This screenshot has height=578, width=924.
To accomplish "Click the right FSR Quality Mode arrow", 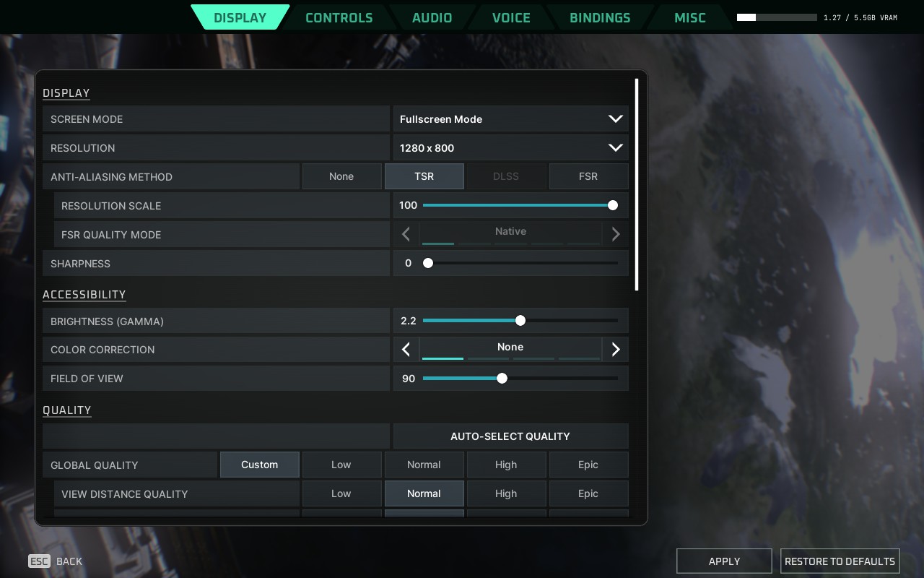I will pos(615,234).
